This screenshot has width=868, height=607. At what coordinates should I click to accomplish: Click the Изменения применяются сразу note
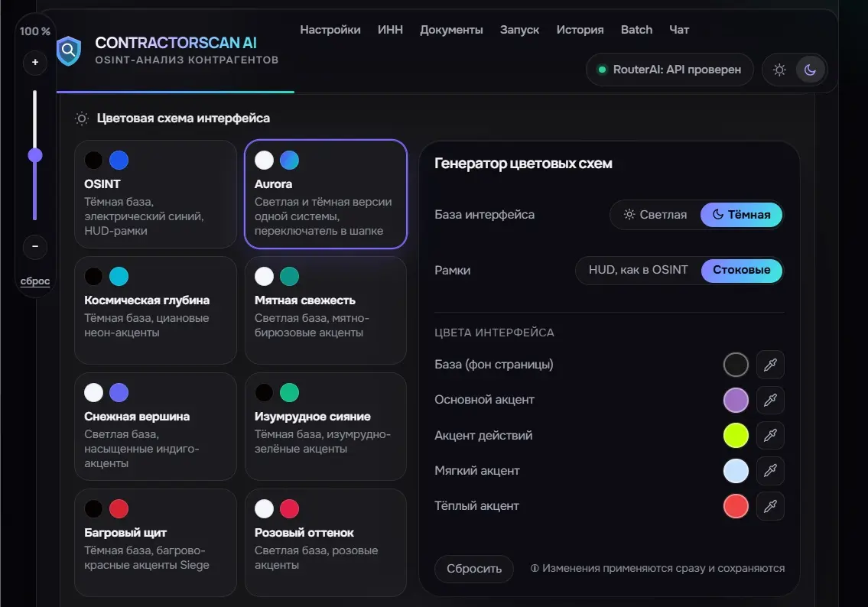[x=658, y=568]
